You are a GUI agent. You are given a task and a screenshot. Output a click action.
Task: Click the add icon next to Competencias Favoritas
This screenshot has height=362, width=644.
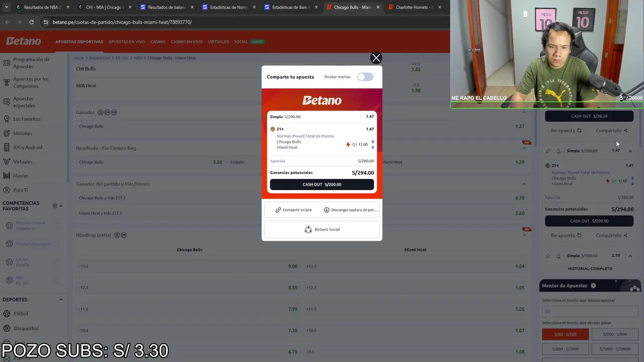point(55,206)
